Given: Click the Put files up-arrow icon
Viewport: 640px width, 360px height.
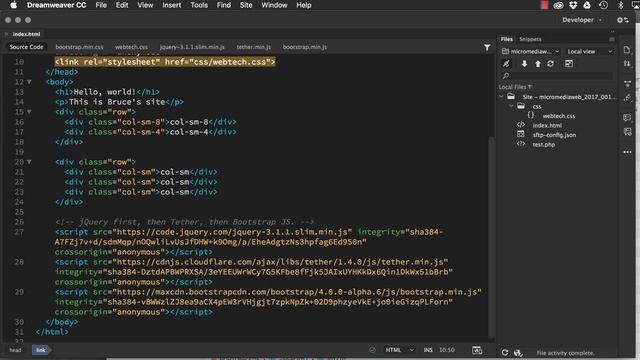Looking at the screenshot, I should 538,64.
